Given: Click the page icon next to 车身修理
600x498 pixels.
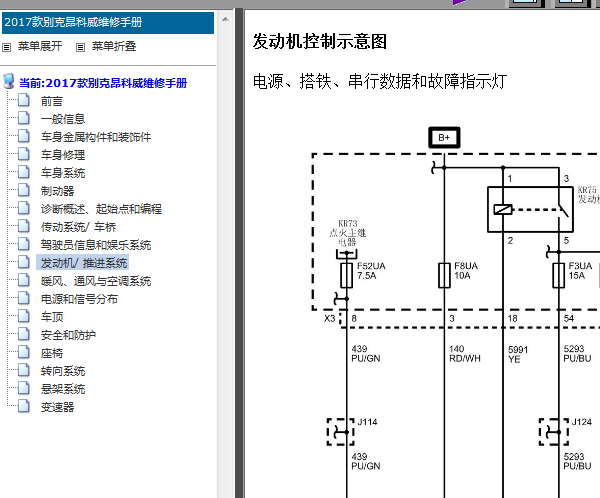Looking at the screenshot, I should [24, 154].
